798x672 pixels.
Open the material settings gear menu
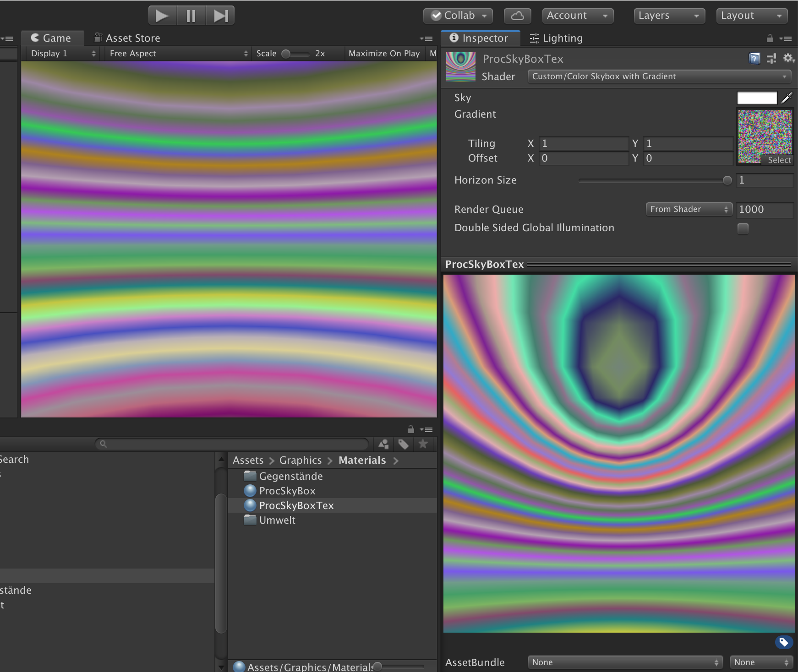point(789,58)
